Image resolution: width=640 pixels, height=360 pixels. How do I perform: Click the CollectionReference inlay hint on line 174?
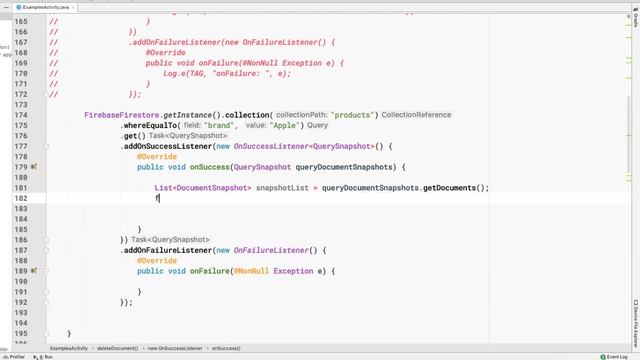(416, 115)
